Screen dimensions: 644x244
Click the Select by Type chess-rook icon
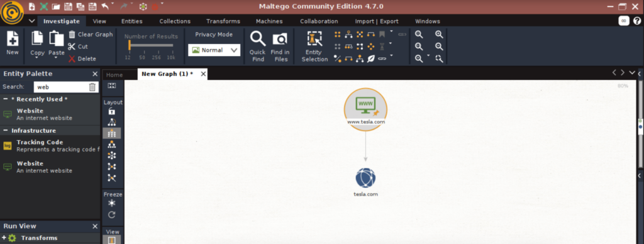[382, 47]
